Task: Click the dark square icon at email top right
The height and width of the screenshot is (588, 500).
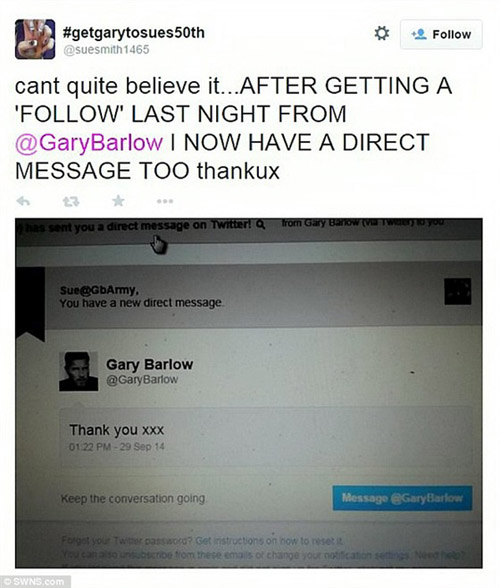Action: pos(458,291)
